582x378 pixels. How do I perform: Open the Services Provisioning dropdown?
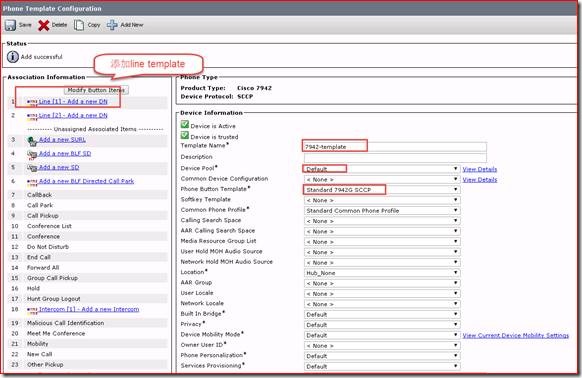pyautogui.click(x=382, y=366)
